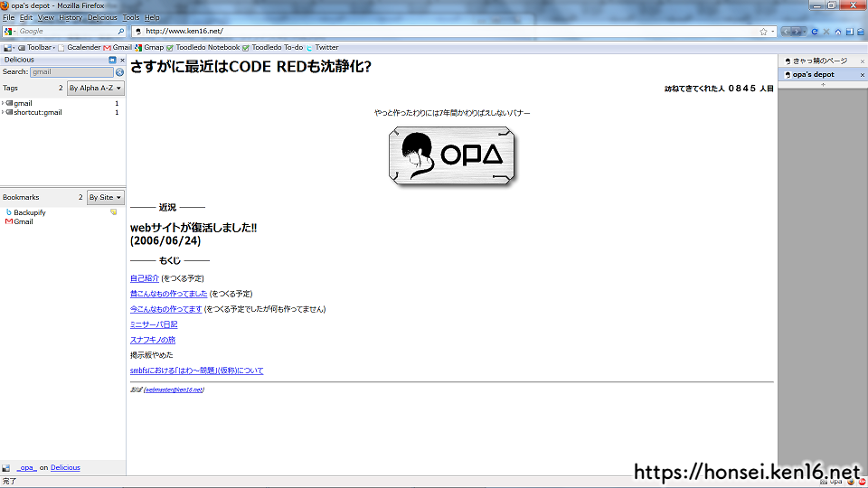Open the By Alpha A-Z sort dropdown
The image size is (868, 488).
point(95,89)
